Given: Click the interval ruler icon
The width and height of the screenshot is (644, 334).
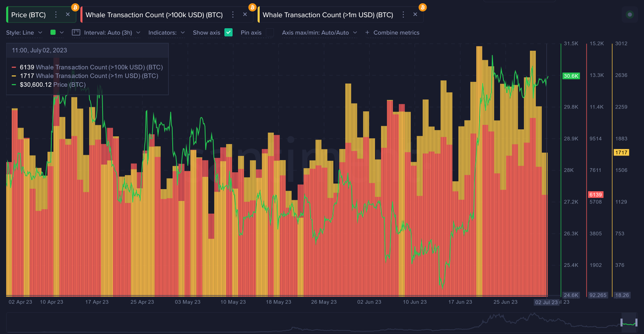Looking at the screenshot, I should click(x=76, y=33).
